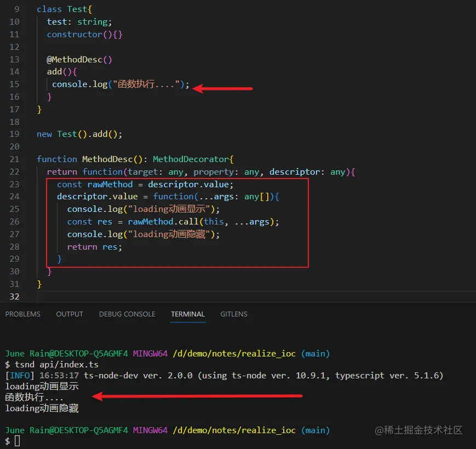This screenshot has height=449, width=476.
Task: Click line number 9 in gutter
Action: [16, 9]
